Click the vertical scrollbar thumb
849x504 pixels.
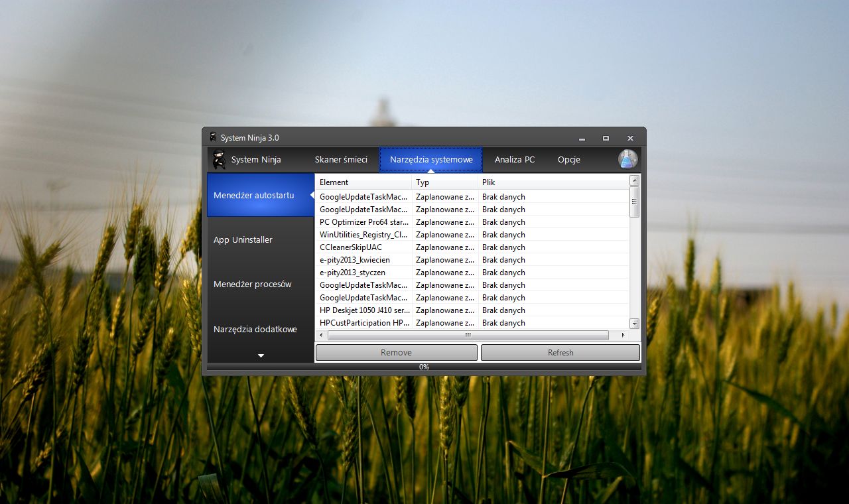[x=634, y=202]
